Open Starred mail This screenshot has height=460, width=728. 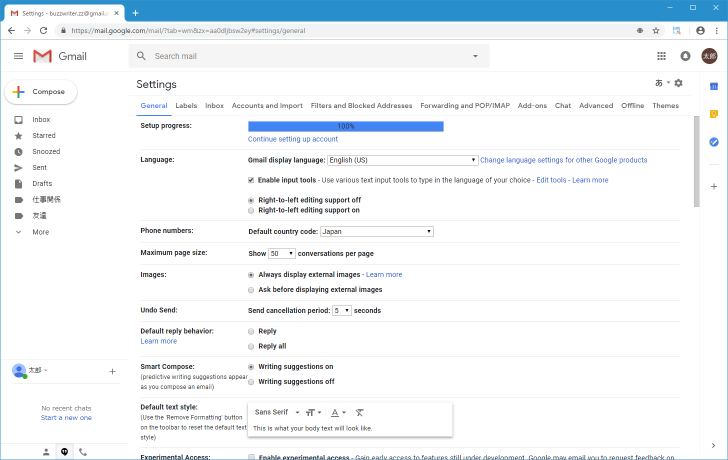point(44,136)
